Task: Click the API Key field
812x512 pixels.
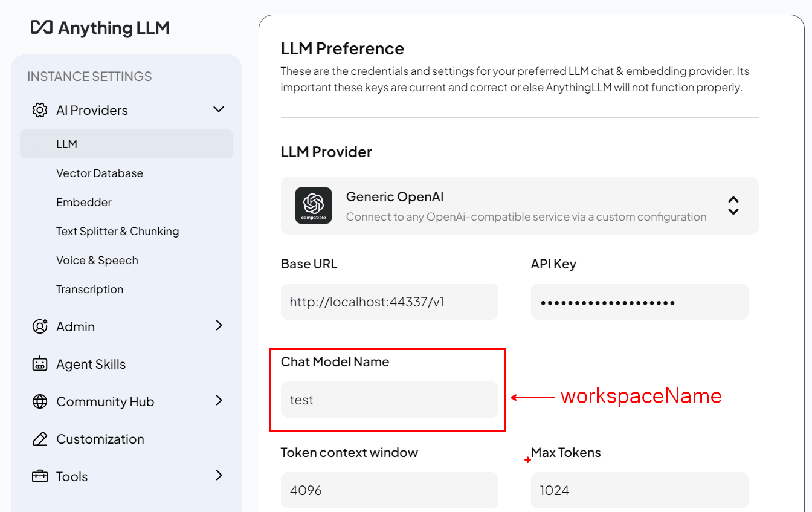Action: point(639,301)
